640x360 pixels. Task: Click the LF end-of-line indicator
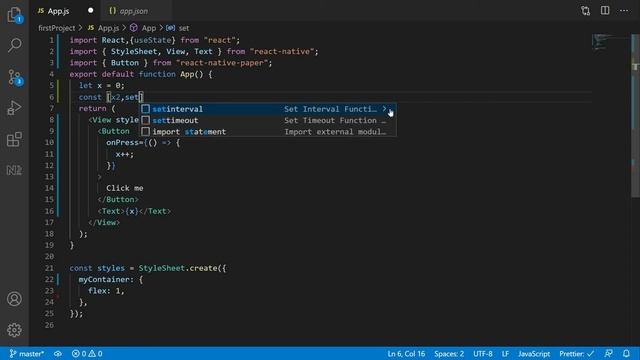pos(505,353)
